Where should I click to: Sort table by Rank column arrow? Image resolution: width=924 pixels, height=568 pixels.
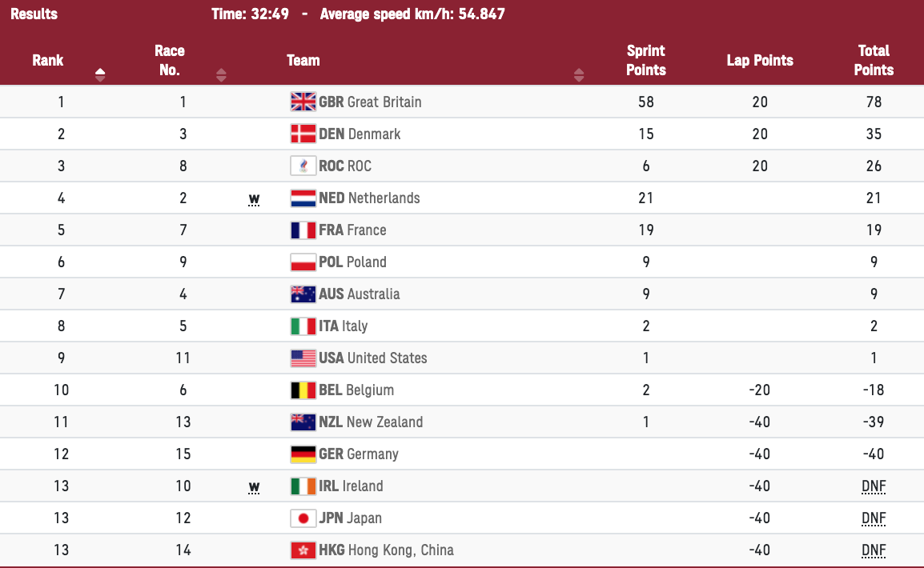(x=100, y=74)
